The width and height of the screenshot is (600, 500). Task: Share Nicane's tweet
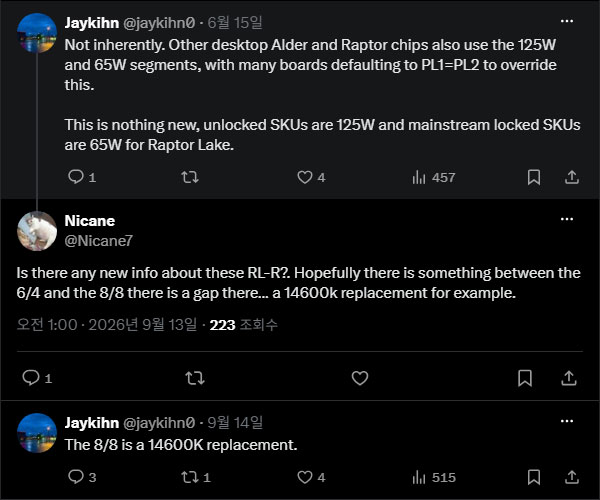coord(569,378)
